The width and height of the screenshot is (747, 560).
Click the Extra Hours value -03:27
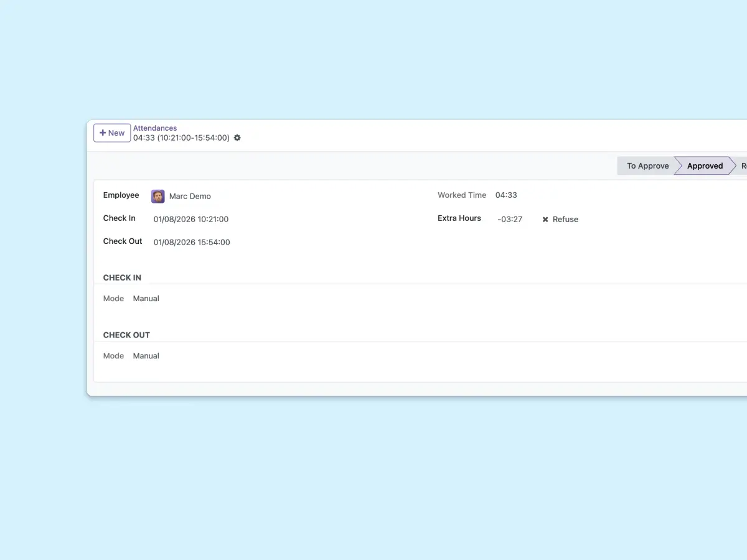click(x=510, y=220)
